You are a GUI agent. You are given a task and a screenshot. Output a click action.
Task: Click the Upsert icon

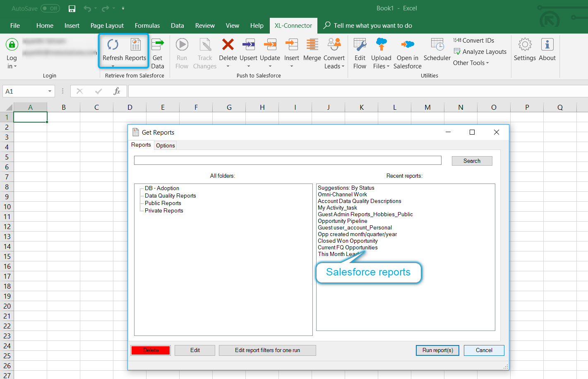pyautogui.click(x=248, y=44)
